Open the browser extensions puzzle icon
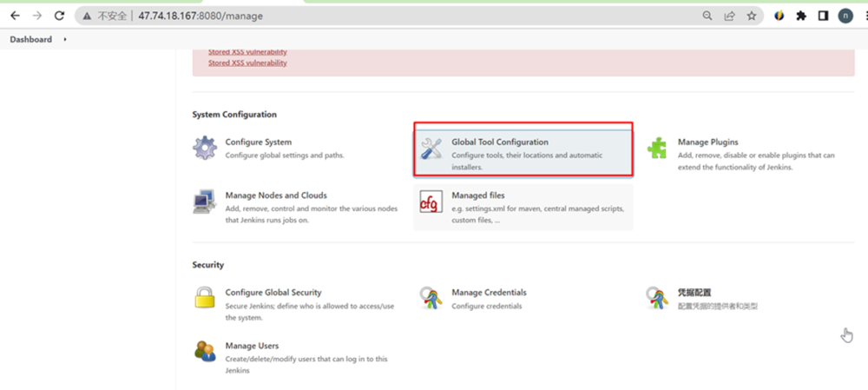Image resolution: width=868 pixels, height=390 pixels. tap(801, 16)
